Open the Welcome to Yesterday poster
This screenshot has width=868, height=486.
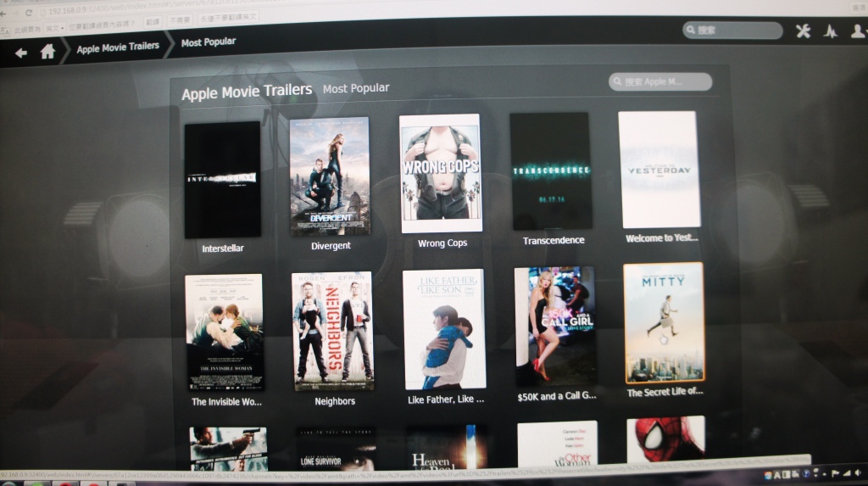(659, 169)
